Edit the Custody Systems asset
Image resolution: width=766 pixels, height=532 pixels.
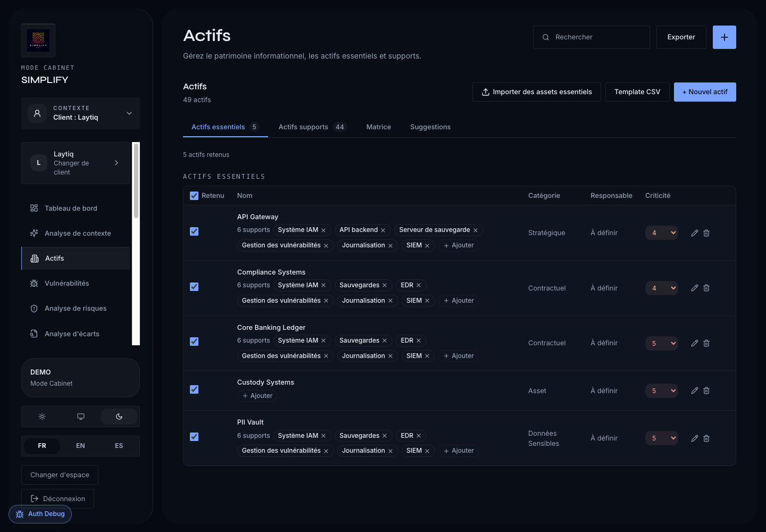tap(695, 390)
